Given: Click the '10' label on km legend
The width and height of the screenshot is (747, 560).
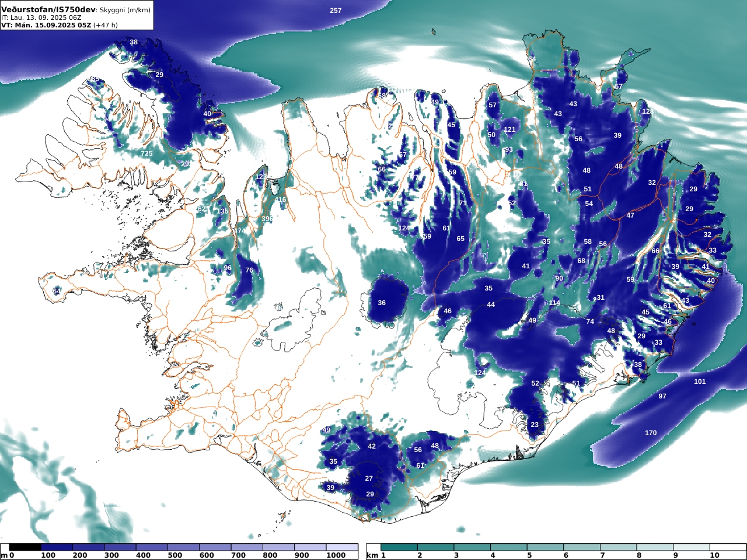Looking at the screenshot, I should click(x=715, y=555).
